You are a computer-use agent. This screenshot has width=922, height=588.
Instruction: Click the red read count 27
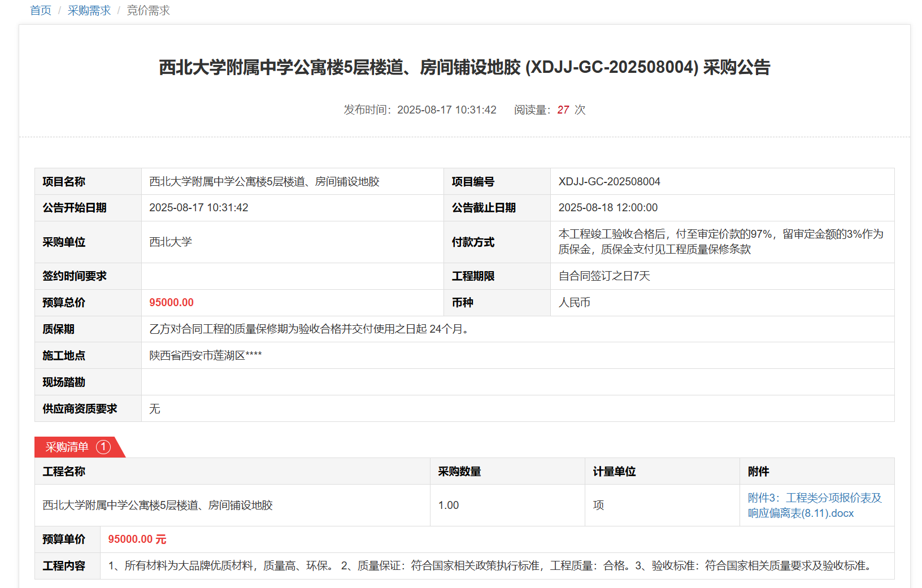click(x=563, y=110)
